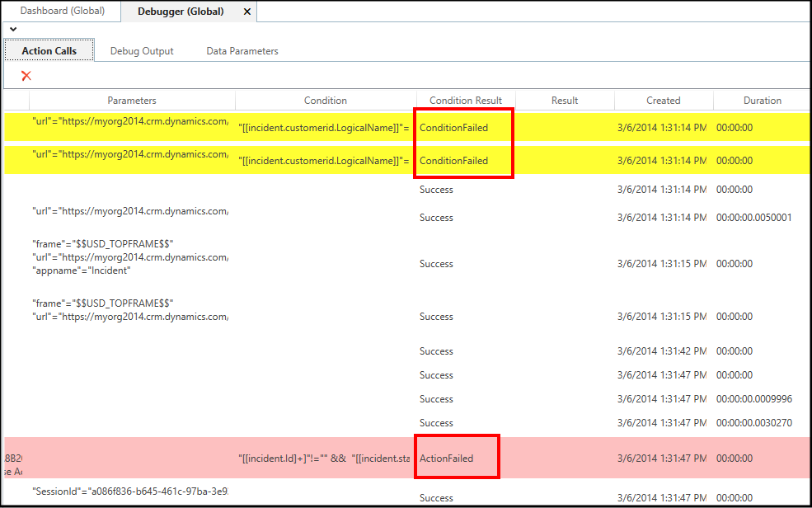
Task: Click Success at 1:31:42 PM row
Action: point(436,351)
